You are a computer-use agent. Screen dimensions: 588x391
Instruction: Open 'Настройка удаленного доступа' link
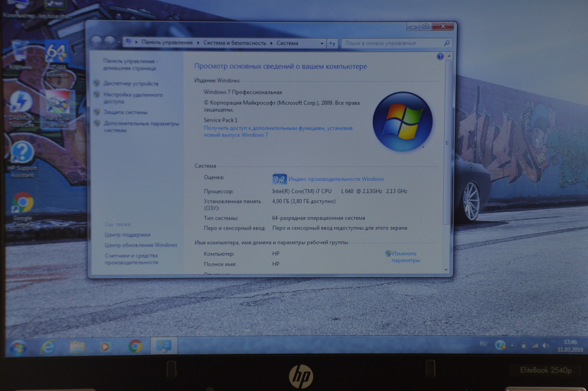point(133,98)
